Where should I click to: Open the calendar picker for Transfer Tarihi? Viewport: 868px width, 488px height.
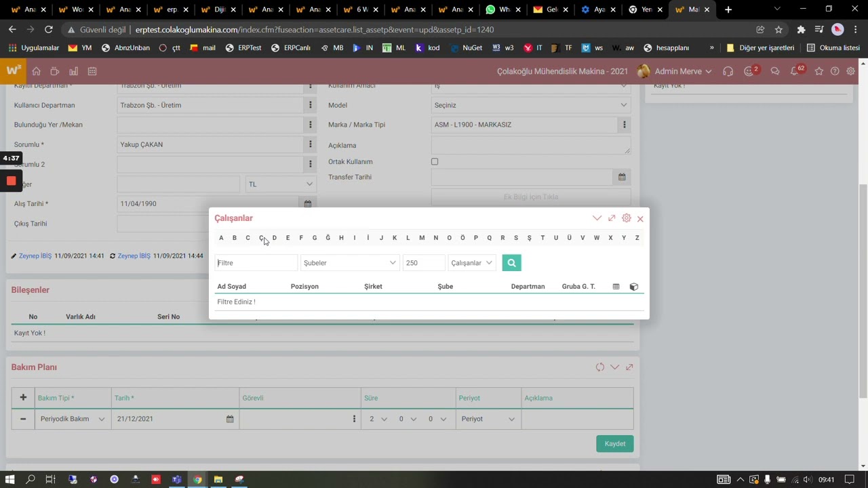[x=621, y=177]
